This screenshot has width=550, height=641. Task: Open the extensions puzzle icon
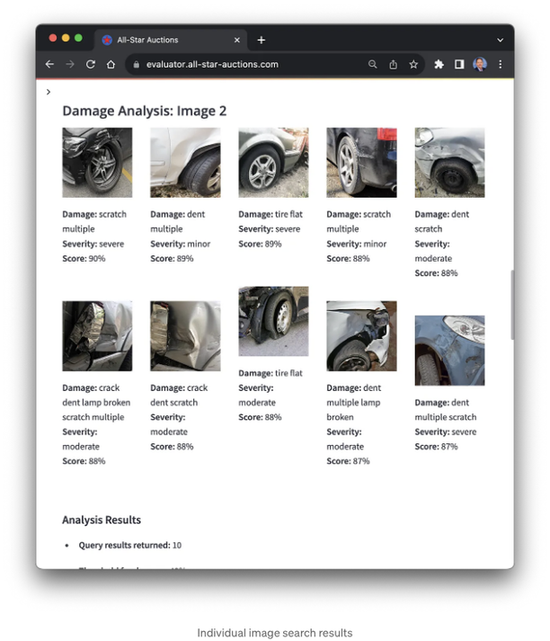pos(439,64)
